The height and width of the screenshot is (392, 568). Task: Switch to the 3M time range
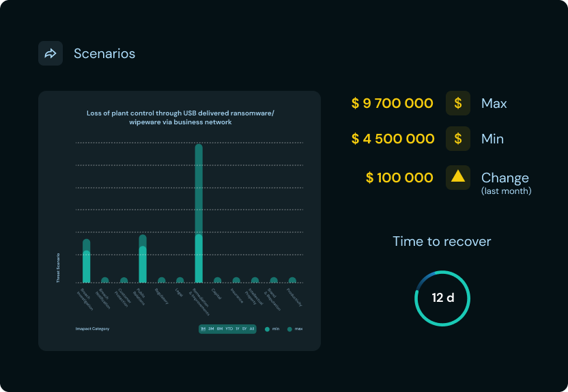tap(211, 329)
